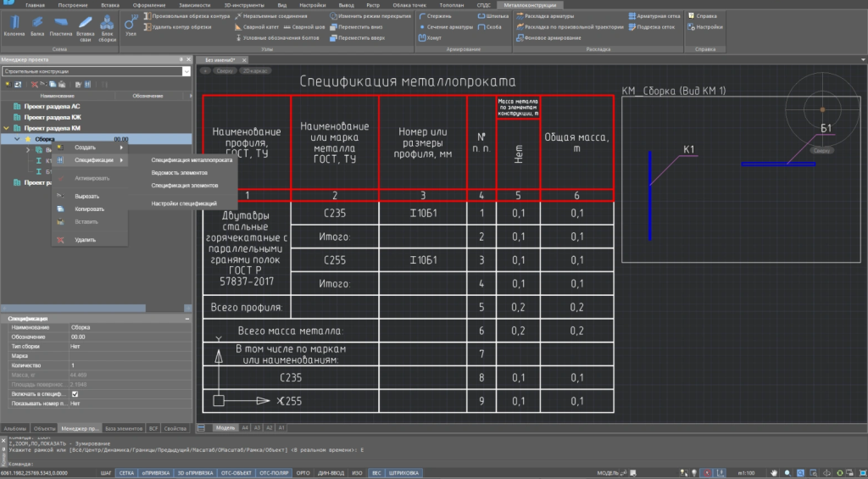The image size is (868, 479).
Task: Click Копировать in the context menu
Action: pos(89,209)
